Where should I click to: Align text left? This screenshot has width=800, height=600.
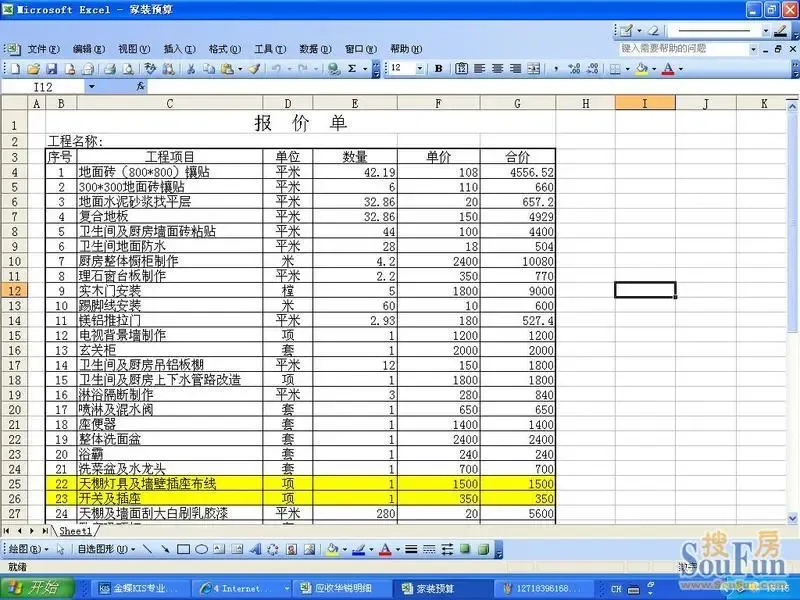point(480,68)
